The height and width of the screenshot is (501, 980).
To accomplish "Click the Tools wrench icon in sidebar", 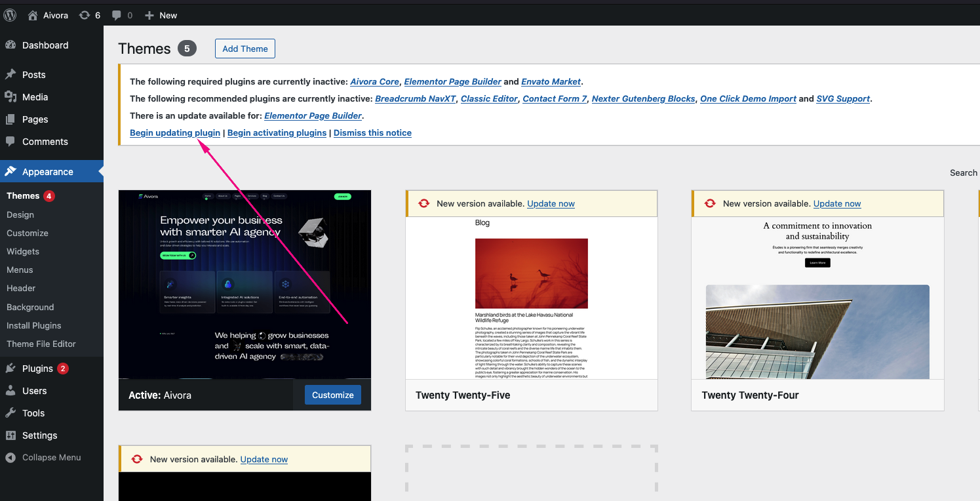I will 10,413.
